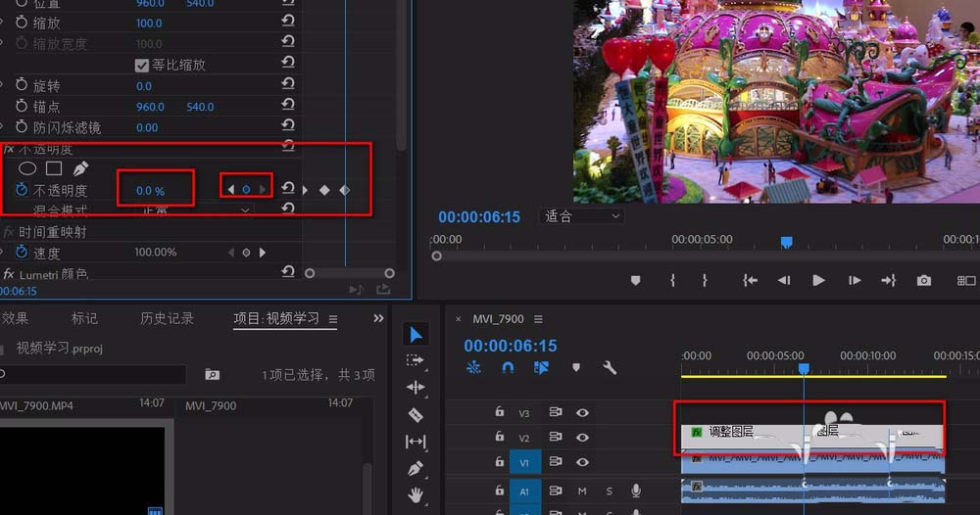Toggle the 旋转 stopwatch animation
The height and width of the screenshot is (515, 980).
pyautogui.click(x=22, y=85)
